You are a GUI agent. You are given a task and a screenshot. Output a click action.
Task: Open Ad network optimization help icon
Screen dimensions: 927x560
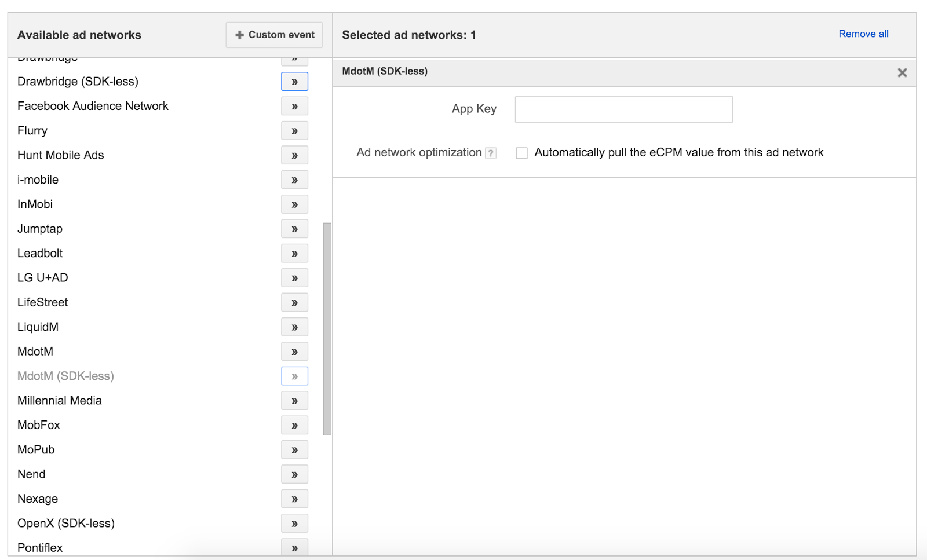point(491,153)
